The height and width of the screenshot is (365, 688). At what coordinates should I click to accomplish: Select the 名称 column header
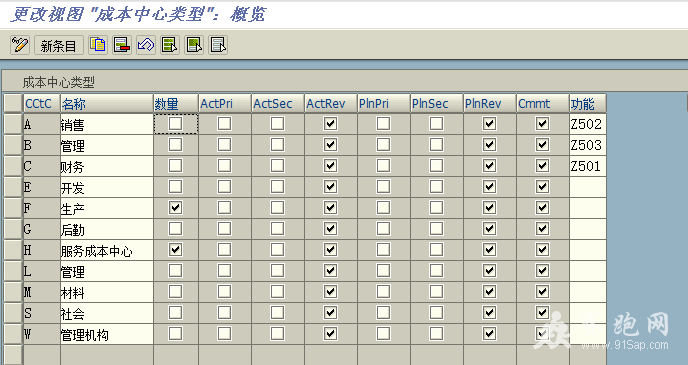(107, 104)
